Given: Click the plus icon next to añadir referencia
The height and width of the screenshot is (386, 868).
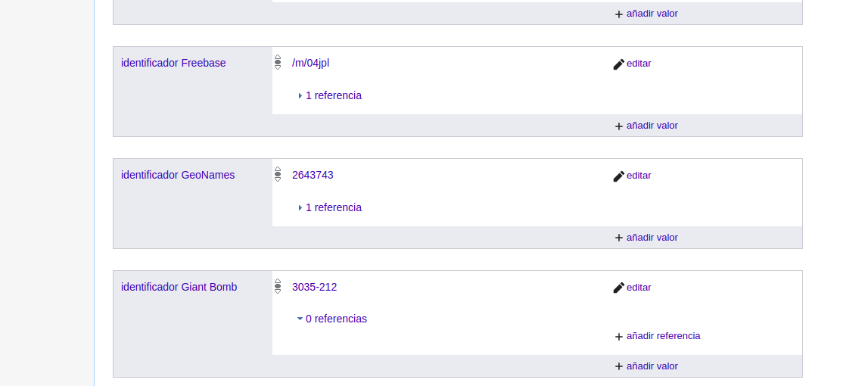Looking at the screenshot, I should (x=619, y=337).
